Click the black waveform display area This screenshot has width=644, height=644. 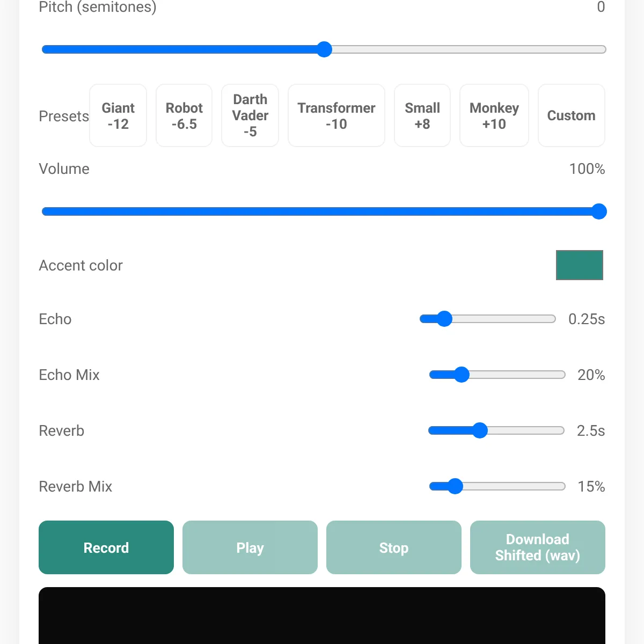(x=322, y=616)
